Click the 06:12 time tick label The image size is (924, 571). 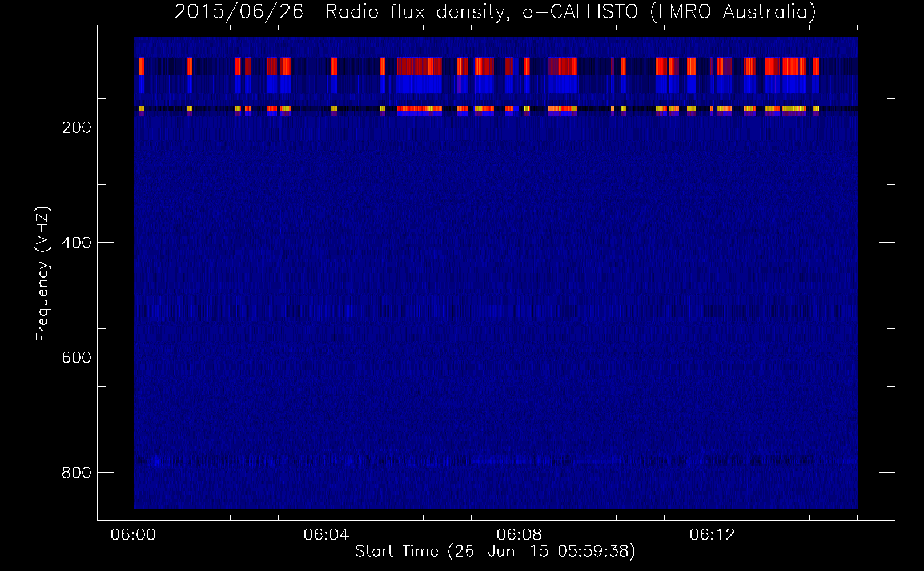713,535
